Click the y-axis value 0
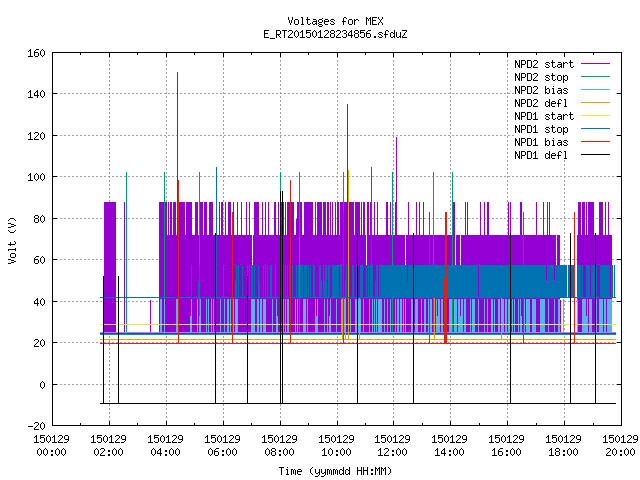This screenshot has height=480, width=640. click(42, 384)
